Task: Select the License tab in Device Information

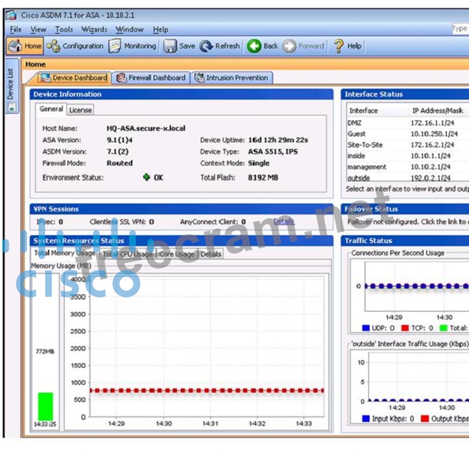Action: (x=80, y=110)
